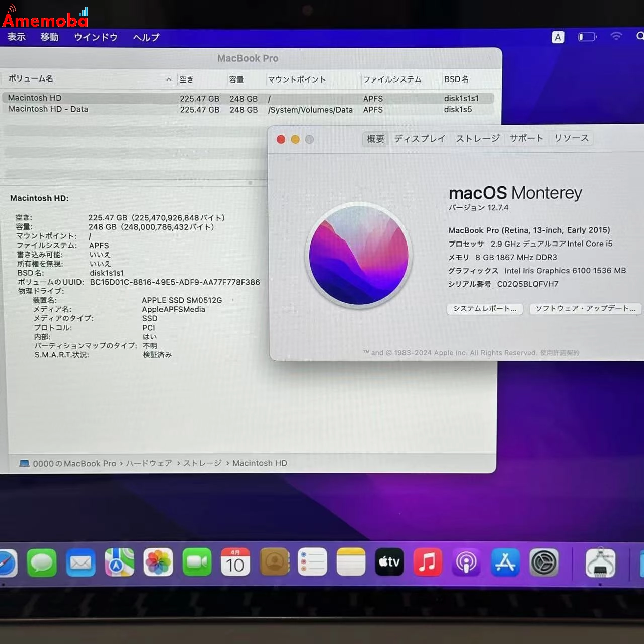Open Photos from the Dock
Screen dimensions: 644x644
click(158, 562)
